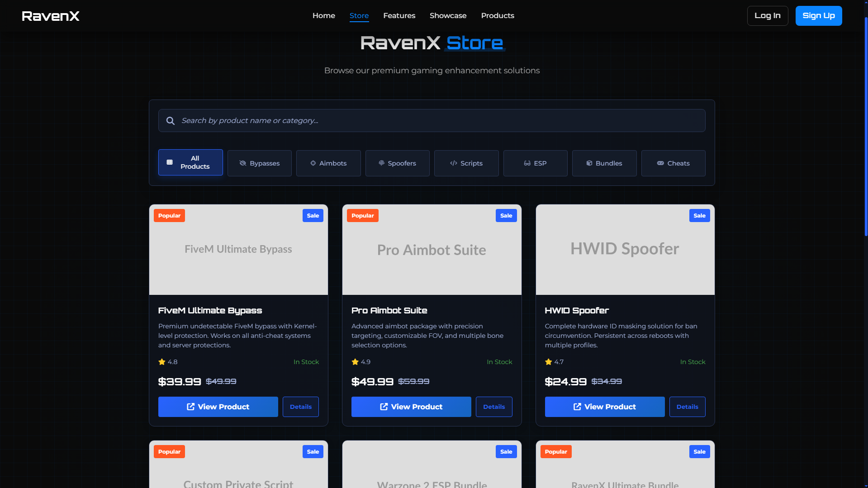Click external link icon on HWID Spoofer View Product
Image resolution: width=868 pixels, height=488 pixels.
coord(578,407)
